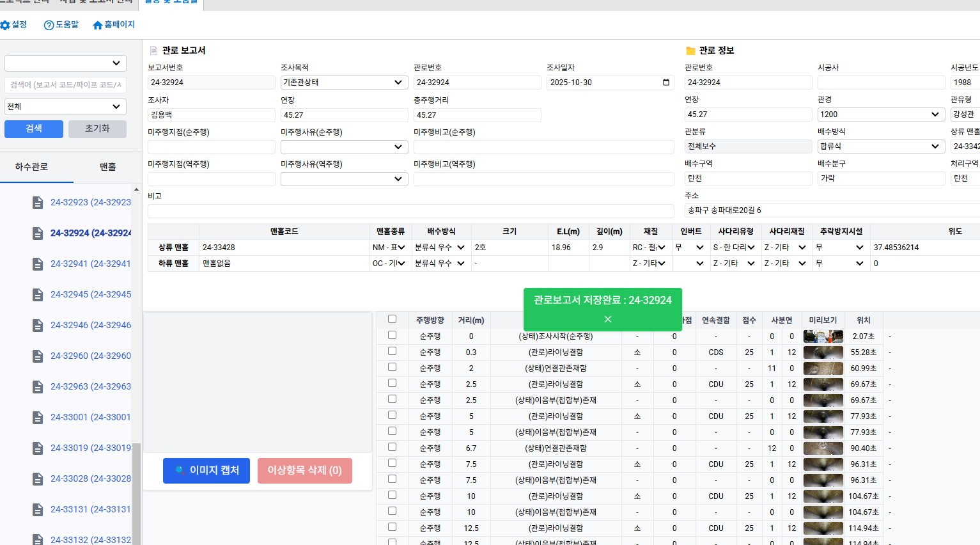Screen dimensions: 980x545
Task: Tick the checkbox for the 6.7 m row
Action: [x=392, y=447]
